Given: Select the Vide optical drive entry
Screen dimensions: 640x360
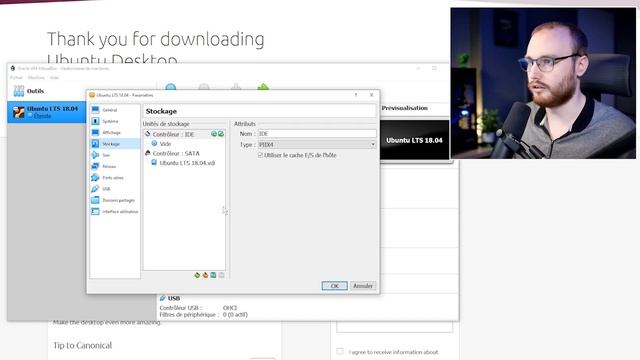Looking at the screenshot, I should pyautogui.click(x=165, y=144).
